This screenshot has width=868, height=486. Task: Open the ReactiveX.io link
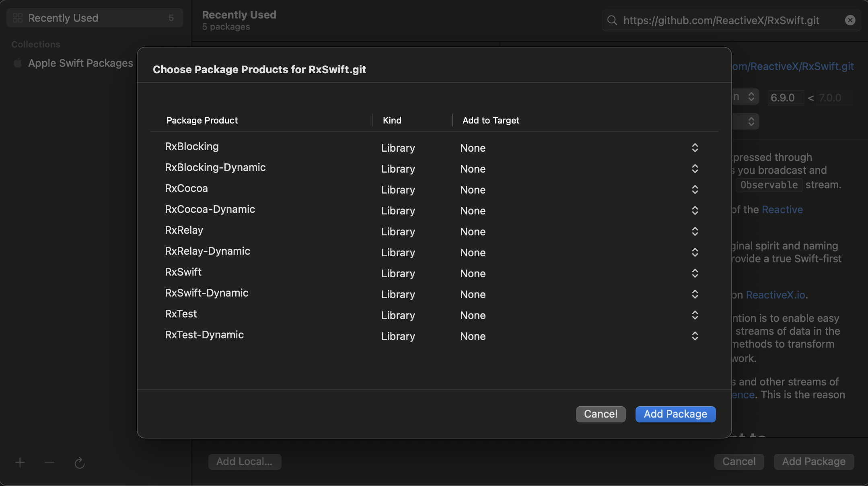pyautogui.click(x=776, y=295)
